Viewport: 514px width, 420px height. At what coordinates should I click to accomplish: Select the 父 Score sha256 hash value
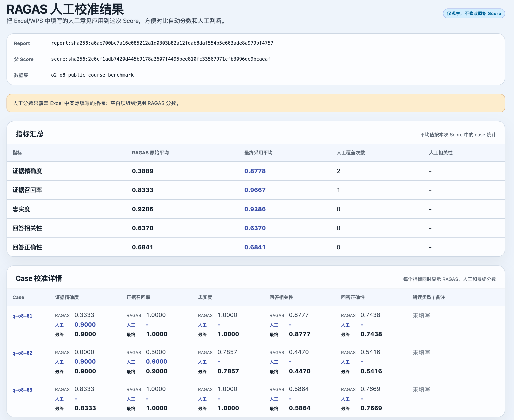[x=161, y=59]
